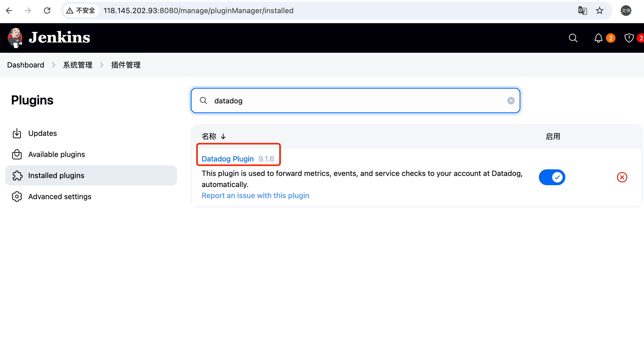Open the browser profile avatar
Viewport: 644px width, 354px height.
click(626, 11)
